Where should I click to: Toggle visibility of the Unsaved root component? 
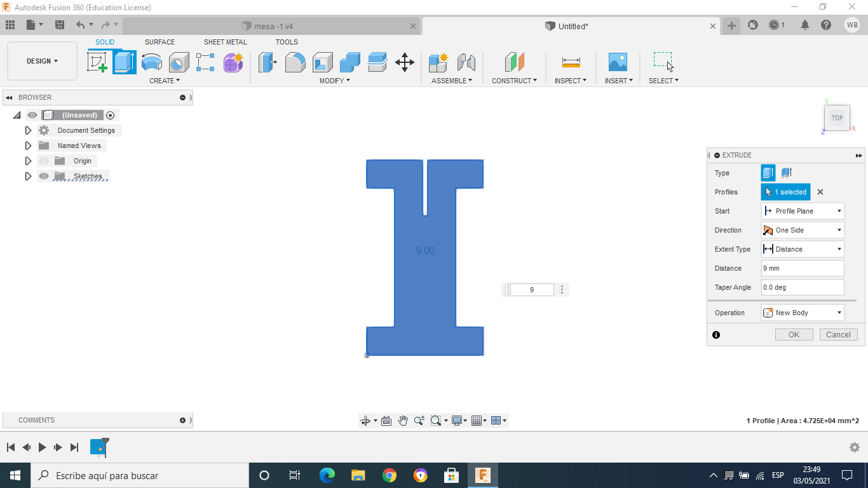32,115
